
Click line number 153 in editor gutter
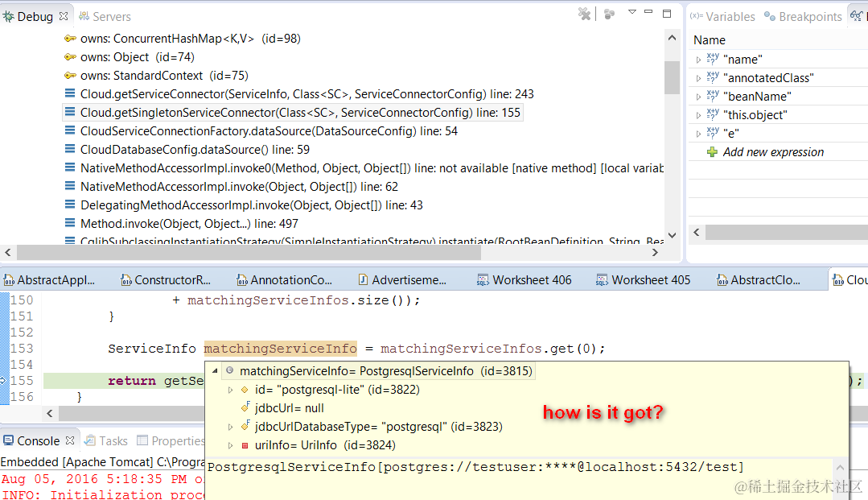click(x=22, y=348)
